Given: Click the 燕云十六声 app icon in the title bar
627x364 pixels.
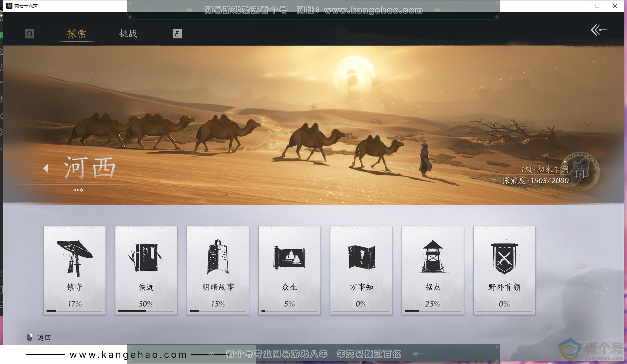Looking at the screenshot, I should click(x=9, y=6).
